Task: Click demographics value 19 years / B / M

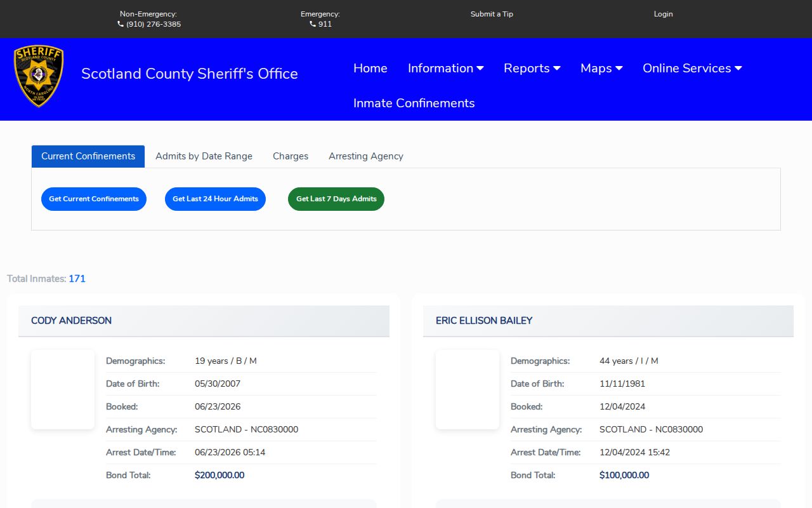Action: (226, 361)
